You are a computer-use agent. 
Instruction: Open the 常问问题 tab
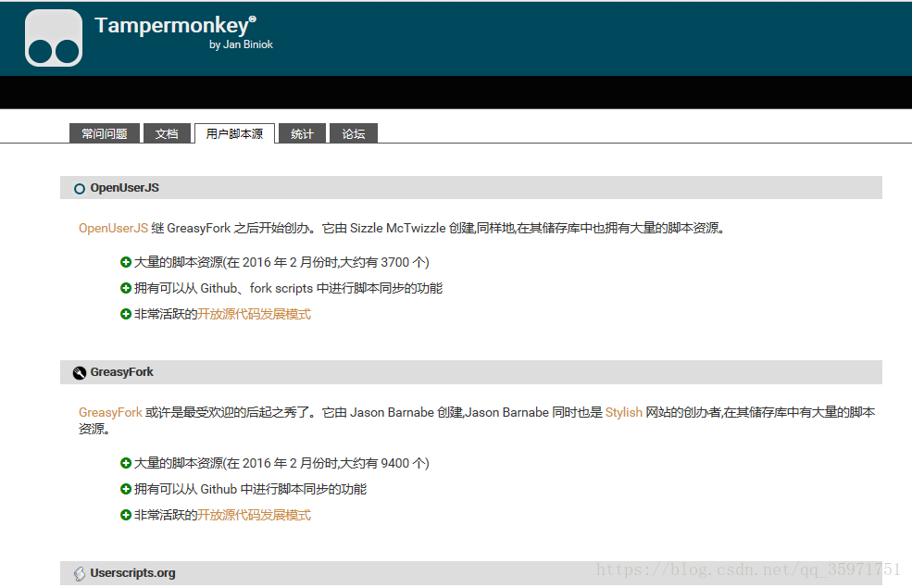pos(105,133)
